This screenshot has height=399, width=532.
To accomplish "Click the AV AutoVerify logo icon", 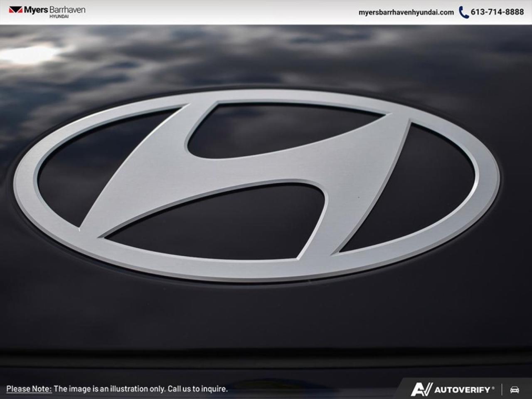I will pos(422,390).
